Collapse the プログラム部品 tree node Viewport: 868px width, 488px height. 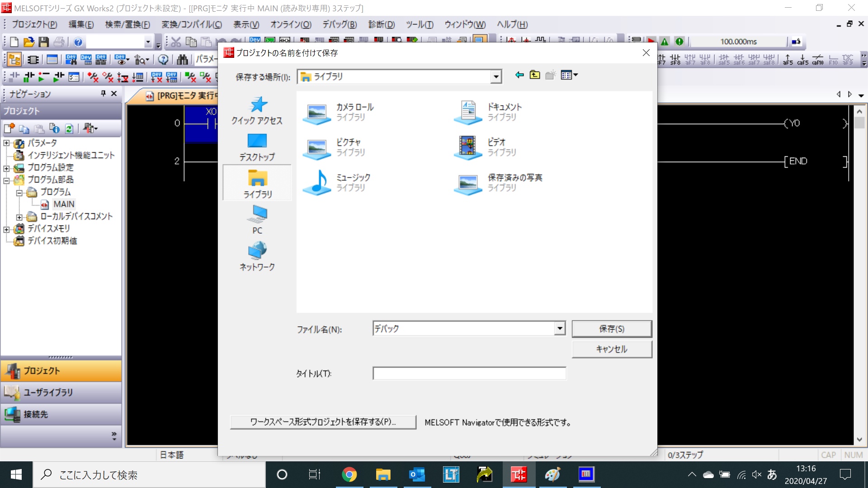coord(6,181)
